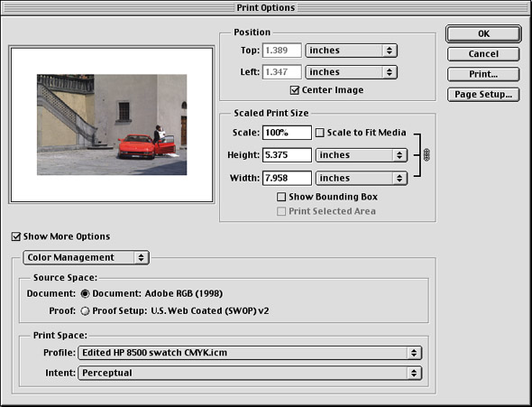
Task: Click the Top position field
Action: click(x=281, y=51)
